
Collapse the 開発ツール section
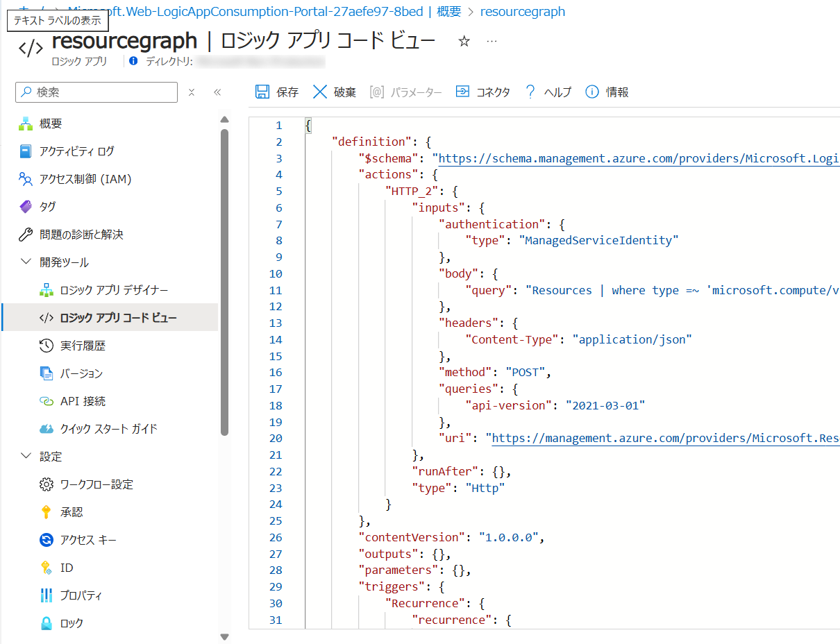tap(26, 262)
